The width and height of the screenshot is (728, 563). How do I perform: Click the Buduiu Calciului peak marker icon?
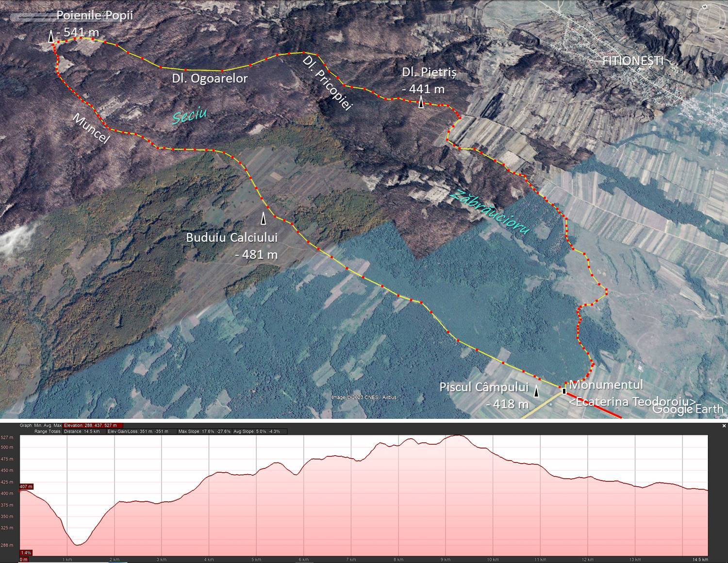264,218
